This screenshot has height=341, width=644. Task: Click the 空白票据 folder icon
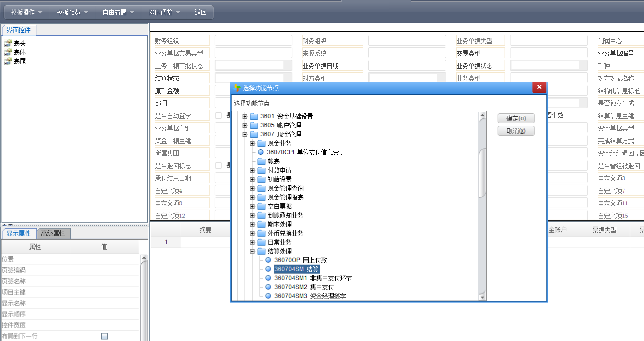click(x=261, y=206)
